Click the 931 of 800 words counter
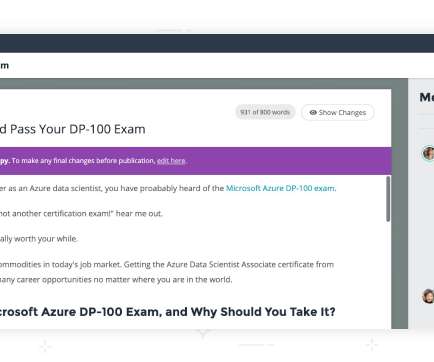The height and width of the screenshot is (362, 434). coord(265,112)
